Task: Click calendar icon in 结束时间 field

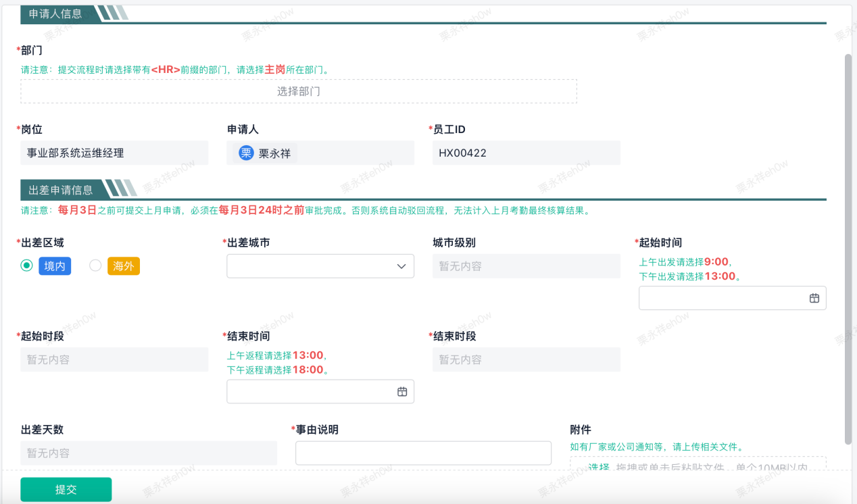Action: pyautogui.click(x=402, y=392)
